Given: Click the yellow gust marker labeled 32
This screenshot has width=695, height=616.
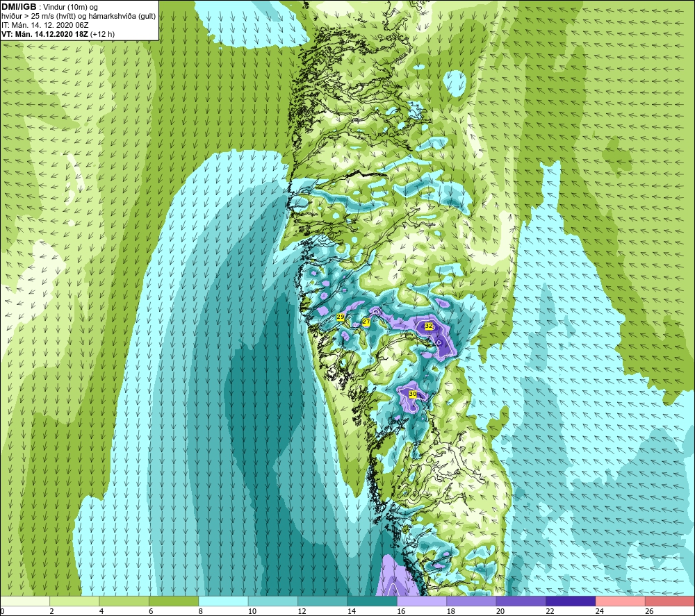Looking at the screenshot, I should pos(429,326).
